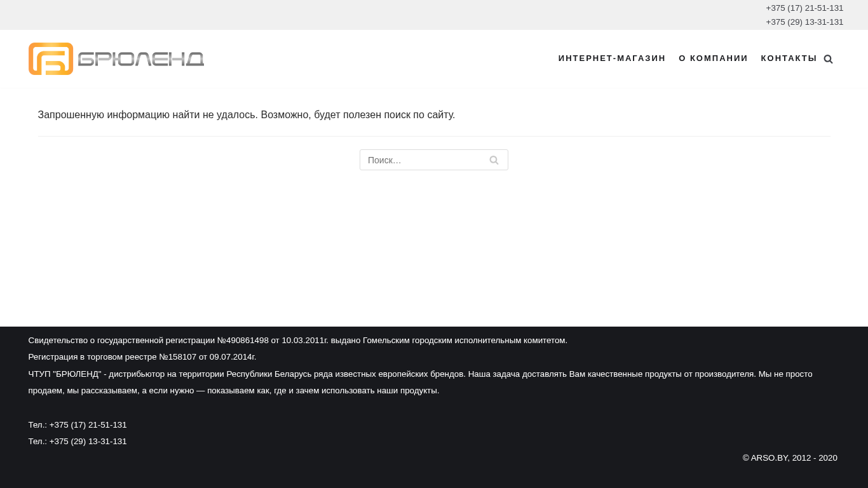Focus the Поиск… search input field
Viewport: 868px width, 488px height.
[434, 160]
